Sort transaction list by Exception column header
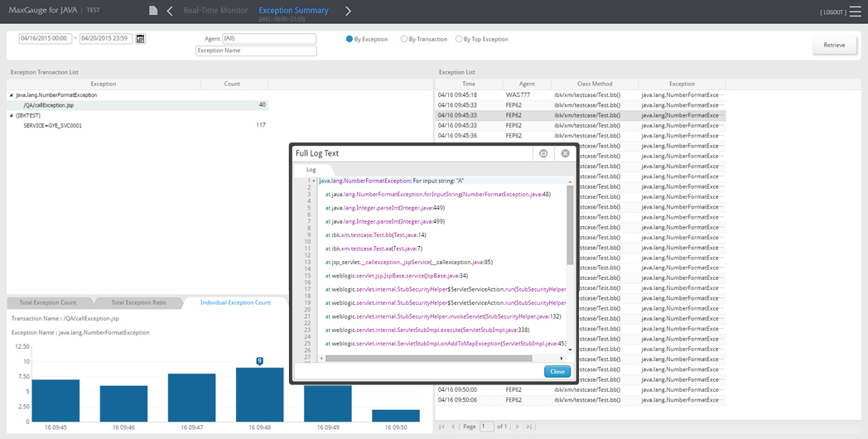The image size is (868, 439). (x=104, y=84)
